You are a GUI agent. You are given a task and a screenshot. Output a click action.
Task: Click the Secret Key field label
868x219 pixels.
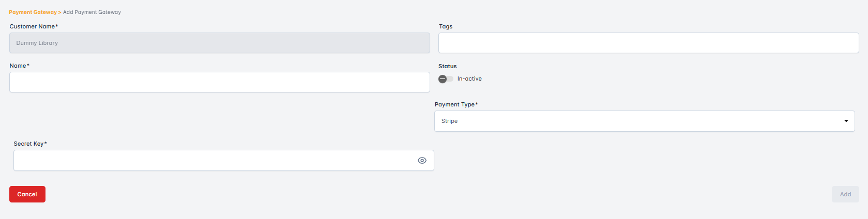(30, 144)
